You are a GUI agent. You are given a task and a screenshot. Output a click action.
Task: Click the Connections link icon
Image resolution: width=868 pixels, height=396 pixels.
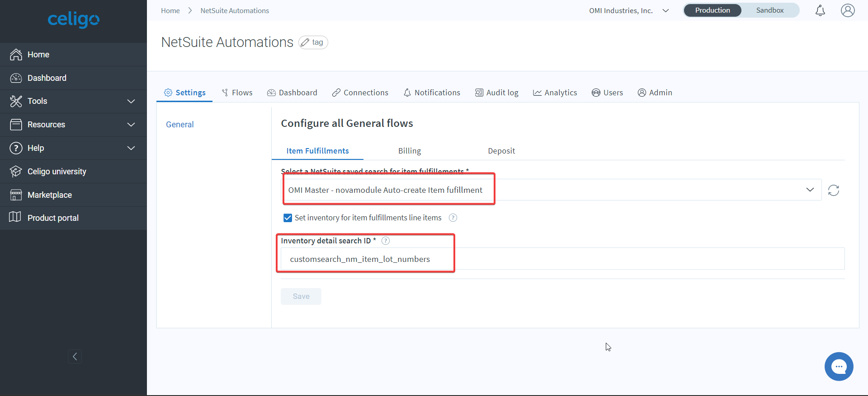[336, 93]
